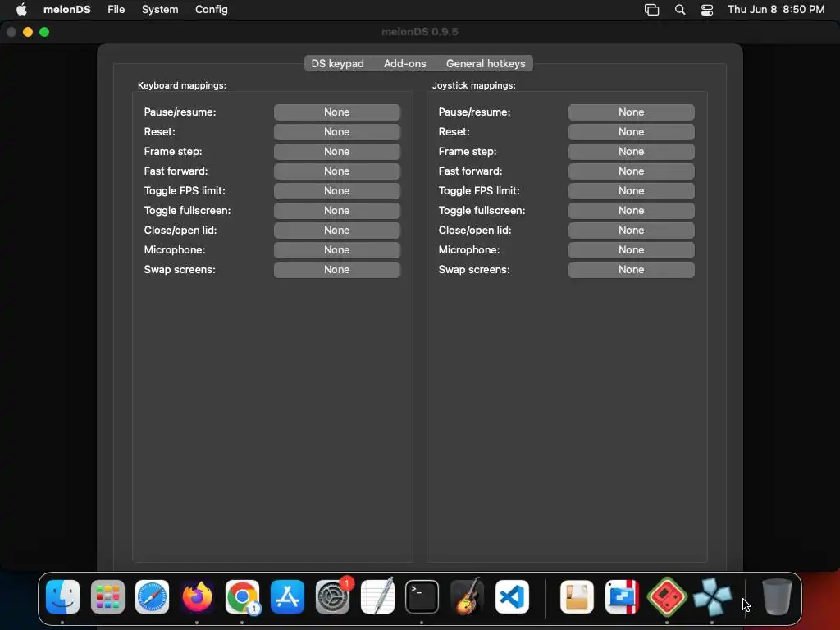Open Control Center in the menu bar
The image size is (840, 630).
click(707, 10)
